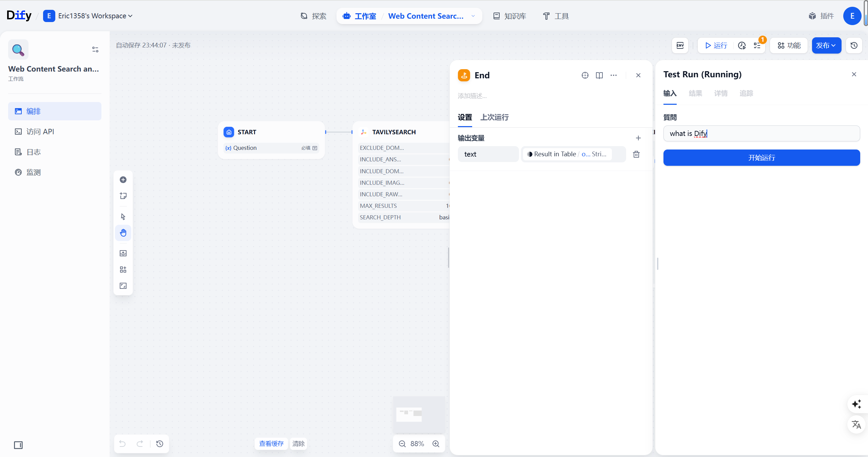Toggle canvas maximize icon

[123, 286]
